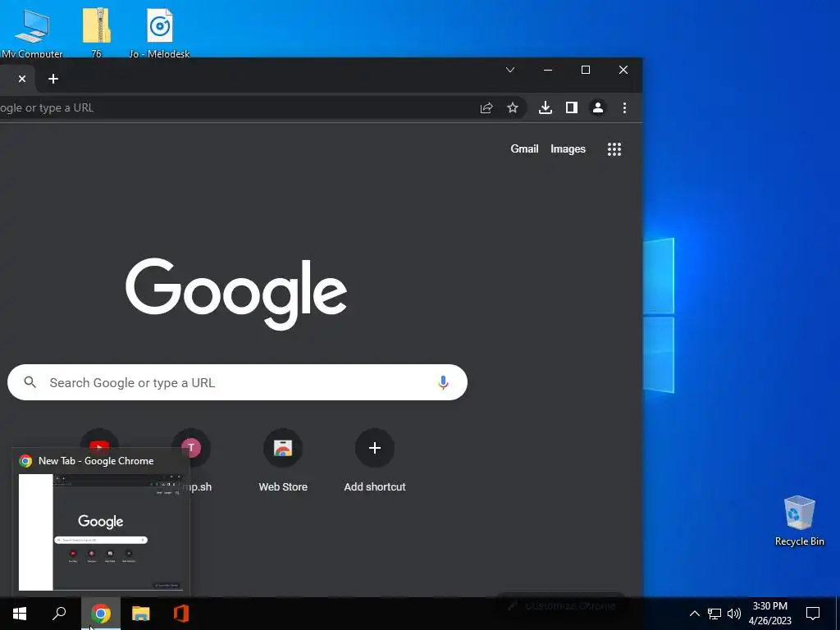Click the taskbar clock and date
The image size is (840, 630).
[x=769, y=614]
